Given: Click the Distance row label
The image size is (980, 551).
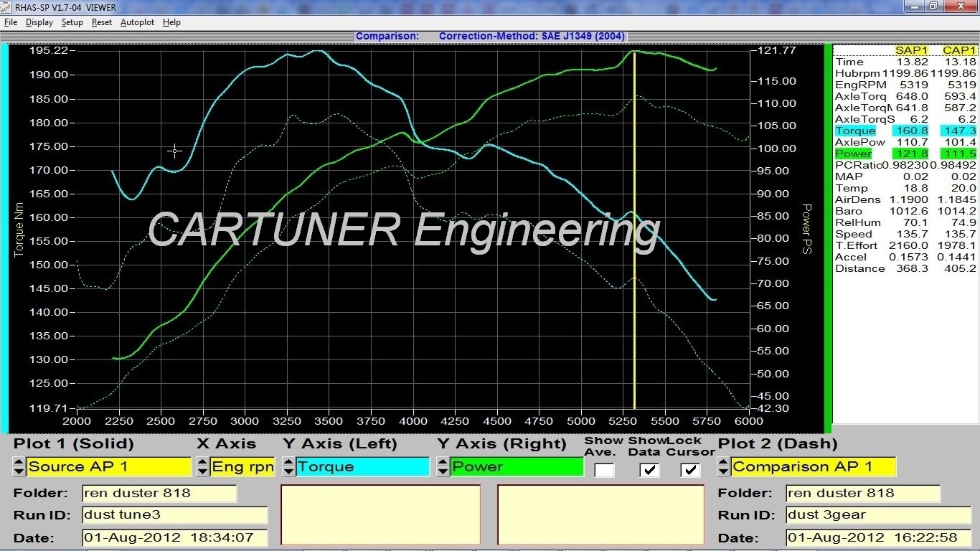Looking at the screenshot, I should [860, 268].
